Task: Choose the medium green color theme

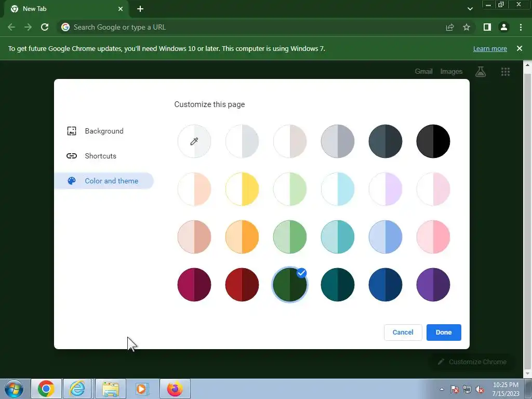Action: pos(290,237)
